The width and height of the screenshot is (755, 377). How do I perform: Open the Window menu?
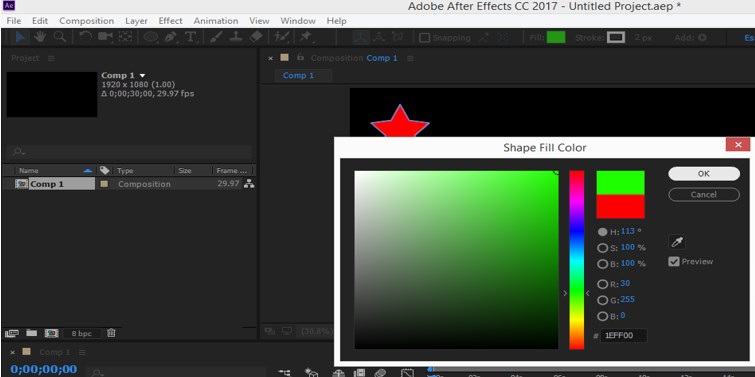tap(298, 21)
